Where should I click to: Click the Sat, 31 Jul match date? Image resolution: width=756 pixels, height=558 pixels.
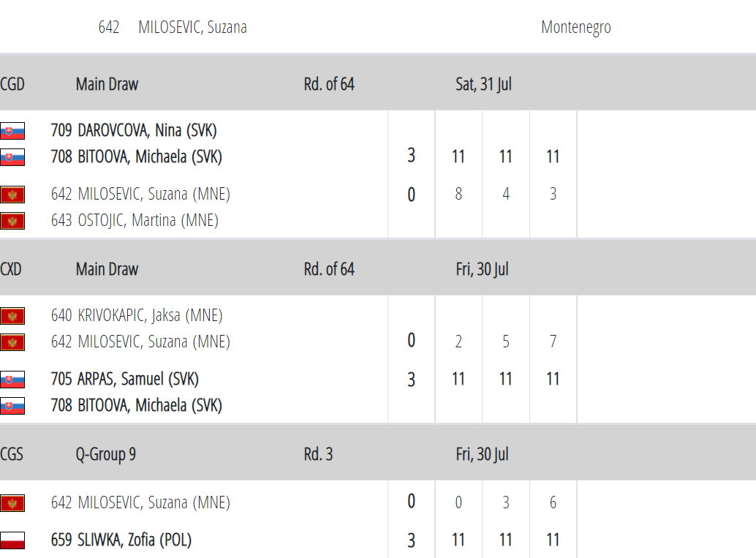click(483, 85)
